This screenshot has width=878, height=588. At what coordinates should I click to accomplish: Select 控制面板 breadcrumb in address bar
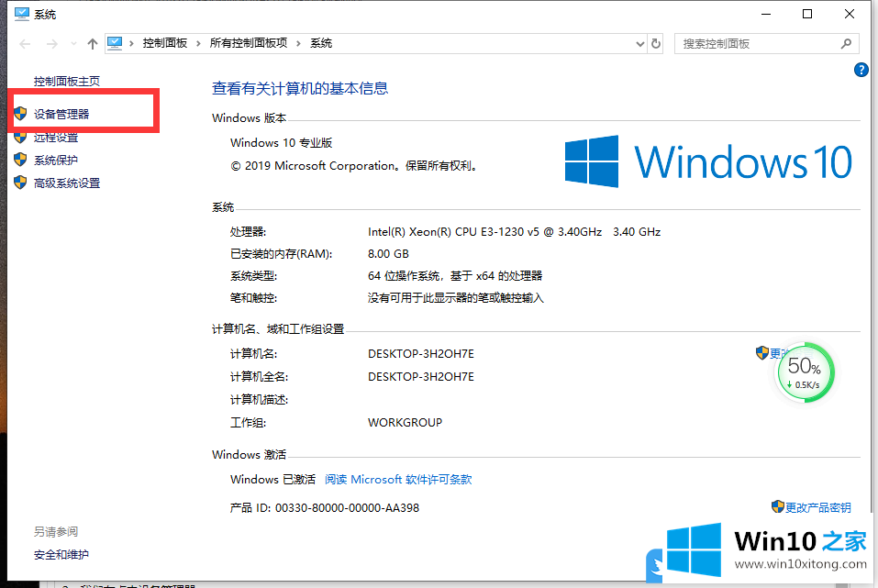(x=164, y=43)
